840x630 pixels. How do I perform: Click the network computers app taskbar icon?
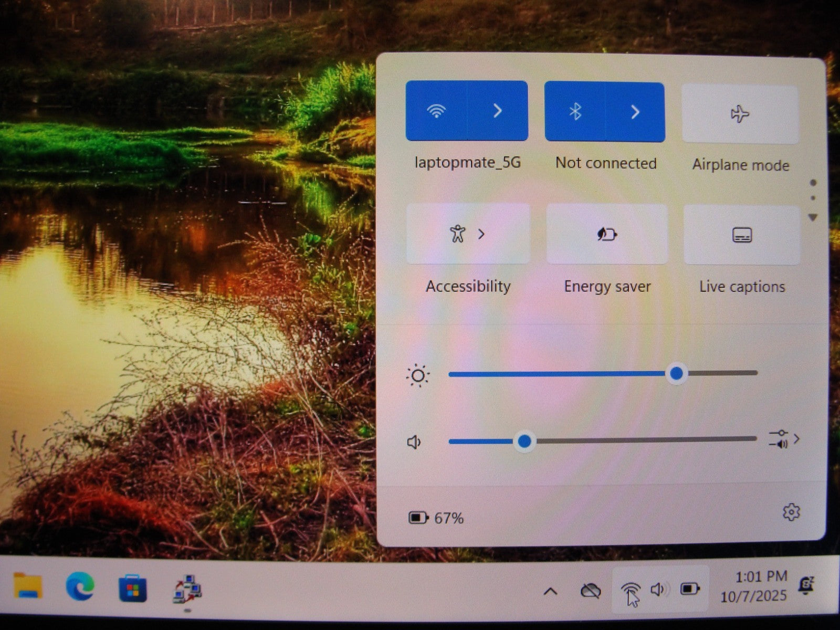pyautogui.click(x=187, y=589)
